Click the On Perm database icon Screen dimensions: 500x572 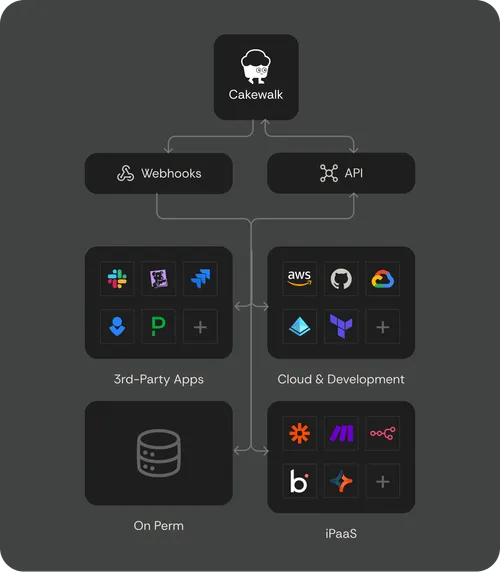point(159,453)
